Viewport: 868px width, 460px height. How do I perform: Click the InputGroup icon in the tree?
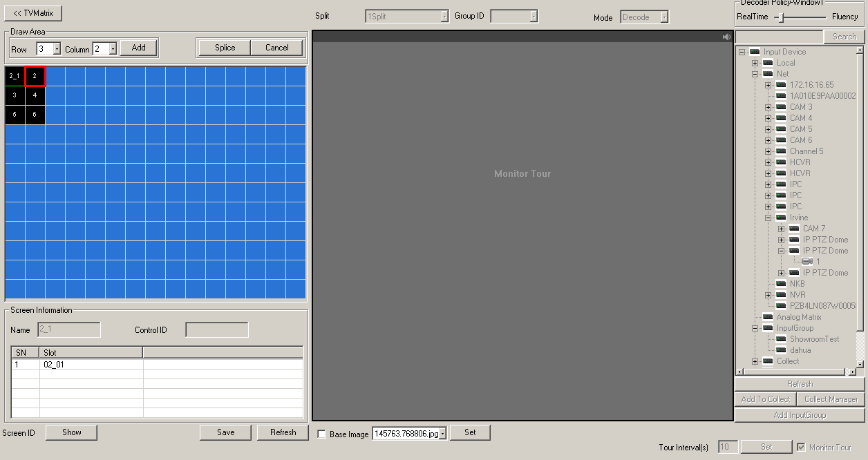pyautogui.click(x=768, y=328)
